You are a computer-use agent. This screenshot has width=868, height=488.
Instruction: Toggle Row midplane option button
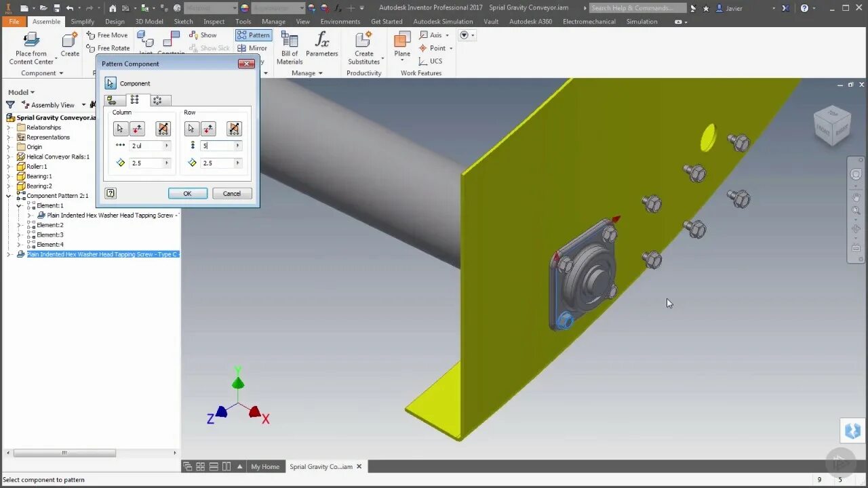[234, 129]
